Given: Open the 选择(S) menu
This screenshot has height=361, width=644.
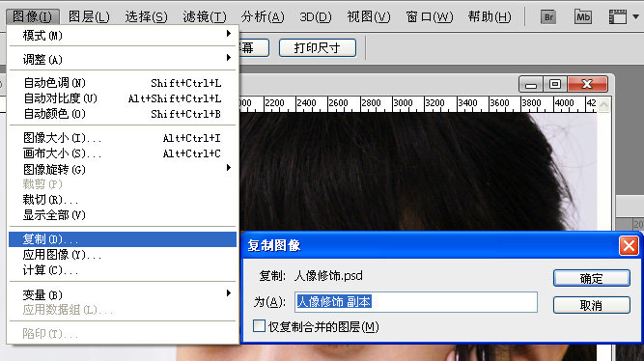Looking at the screenshot, I should click(146, 16).
